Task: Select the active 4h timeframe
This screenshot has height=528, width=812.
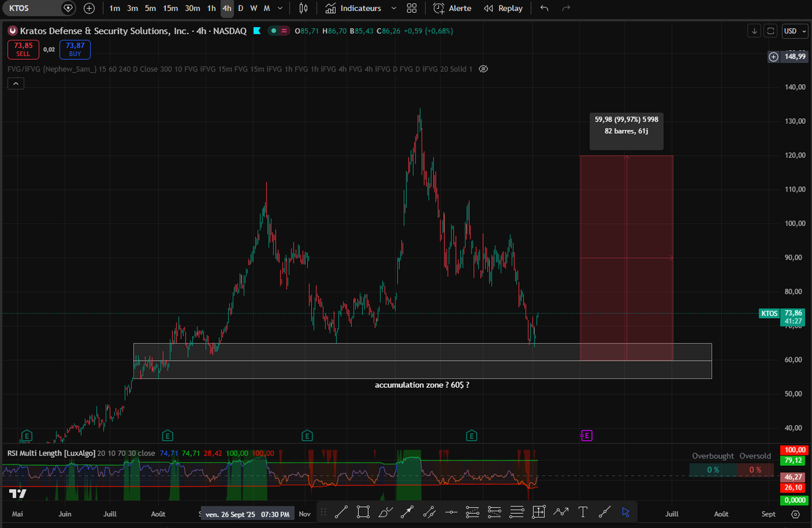Action: click(x=227, y=8)
